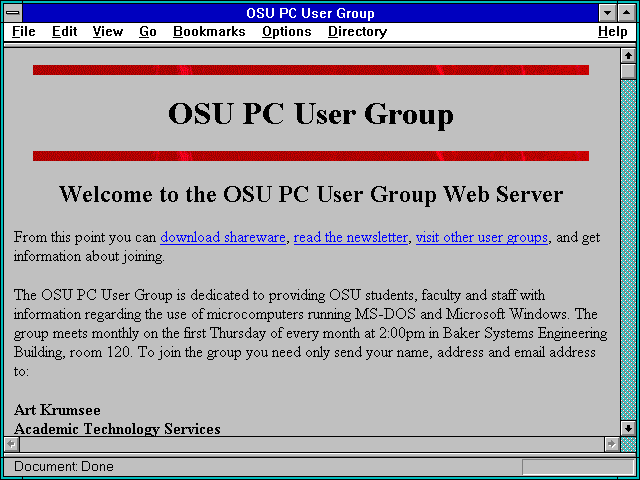Open the Edit menu
640x480 pixels.
pos(64,31)
